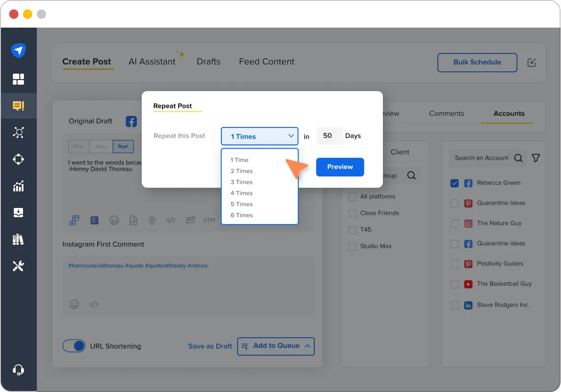This screenshot has width=561, height=392.
Task: Toggle URL Shortening off
Action: coord(74,346)
